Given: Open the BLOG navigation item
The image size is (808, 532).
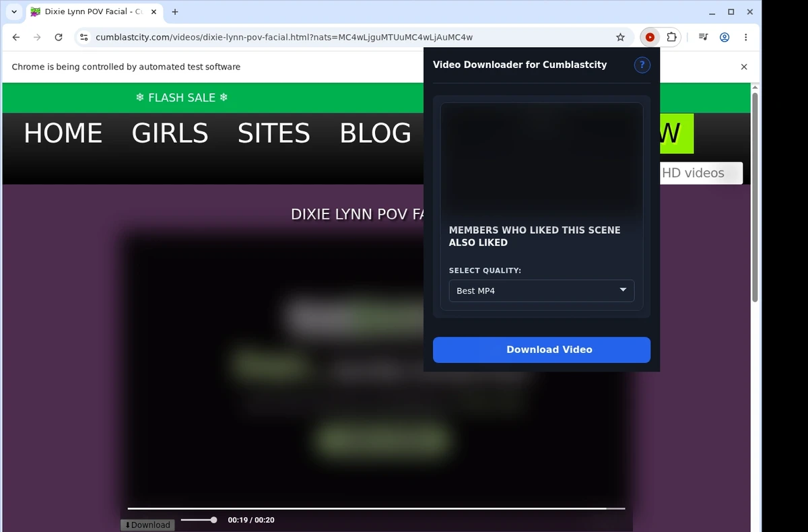Looking at the screenshot, I should point(375,133).
